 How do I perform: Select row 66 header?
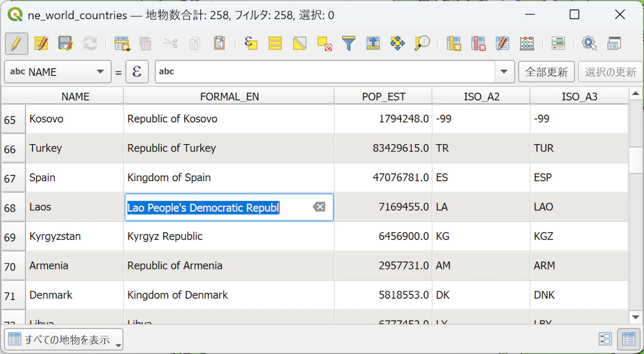[13, 148]
